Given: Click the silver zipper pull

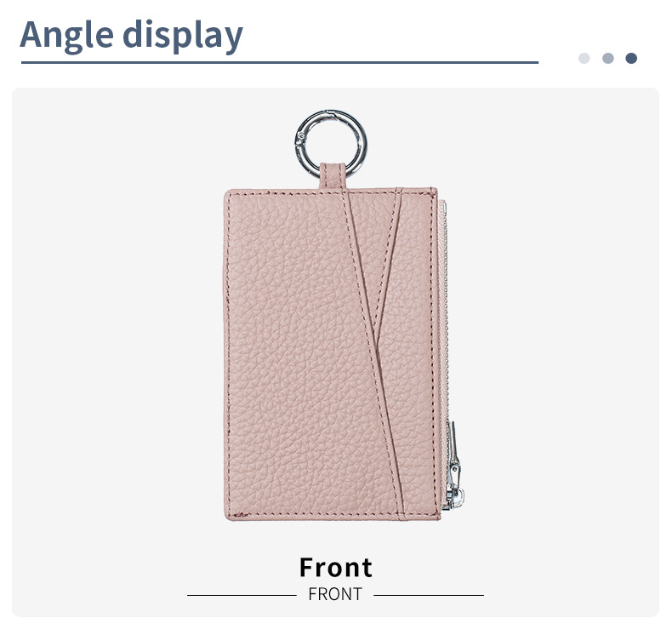Looking at the screenshot, I should 454,466.
